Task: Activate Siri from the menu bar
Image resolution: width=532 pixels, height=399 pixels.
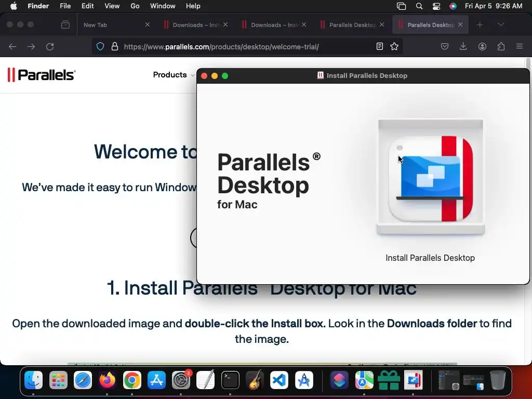Action: point(453,6)
